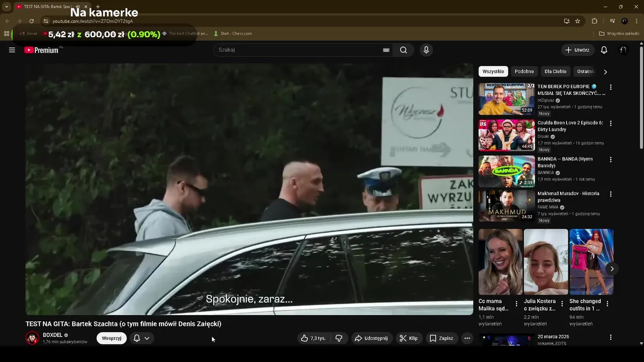Open Wszystkie zakładki bookmarks folder
The image size is (644, 362).
(x=619, y=34)
